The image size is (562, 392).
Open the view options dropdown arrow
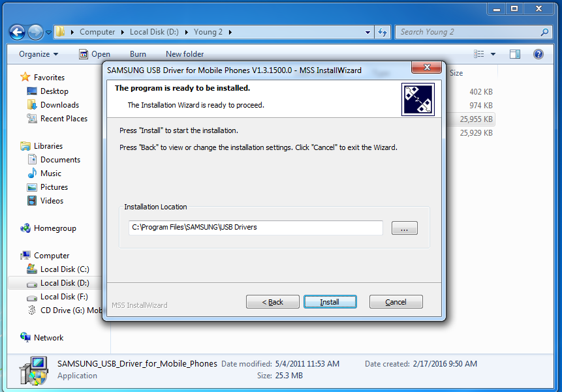493,54
